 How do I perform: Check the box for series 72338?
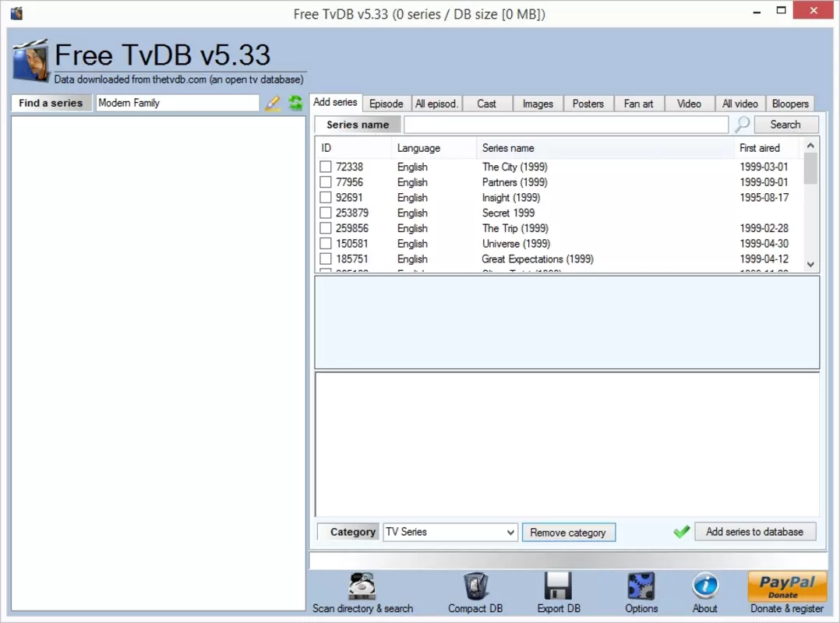pos(325,167)
